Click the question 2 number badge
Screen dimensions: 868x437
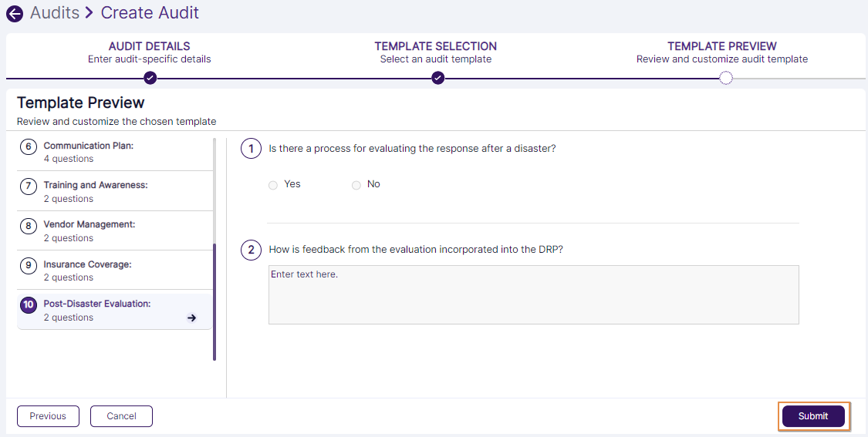(251, 250)
